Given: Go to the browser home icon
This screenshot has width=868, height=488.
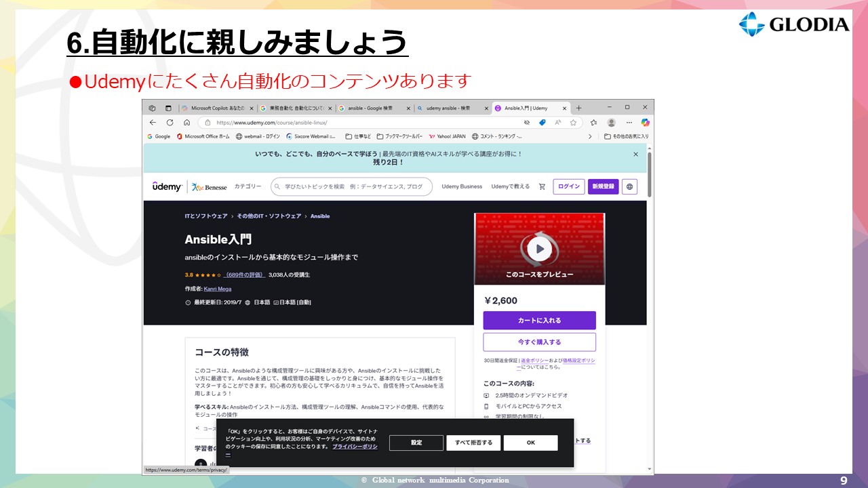Looking at the screenshot, I should coord(186,123).
